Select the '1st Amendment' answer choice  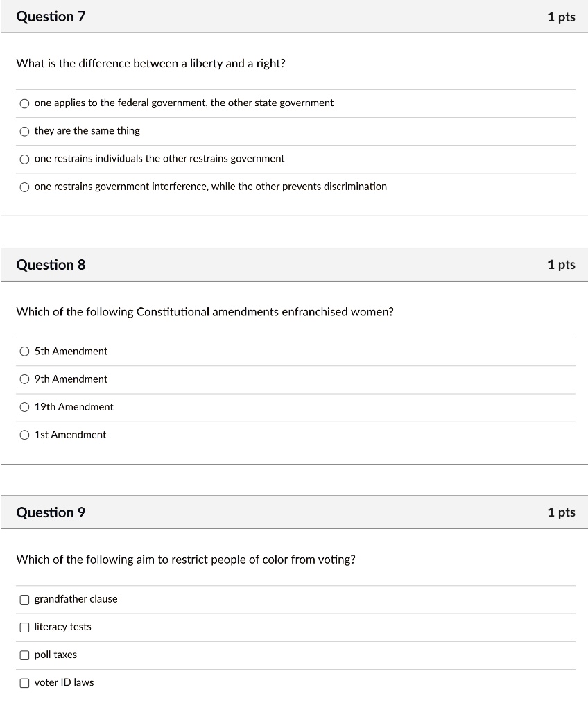tap(24, 435)
